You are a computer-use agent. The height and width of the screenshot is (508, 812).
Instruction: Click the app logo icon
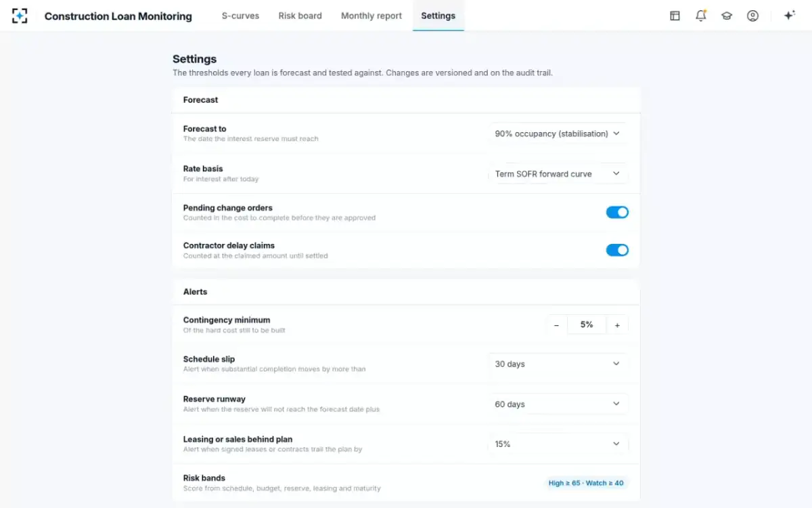pos(20,16)
